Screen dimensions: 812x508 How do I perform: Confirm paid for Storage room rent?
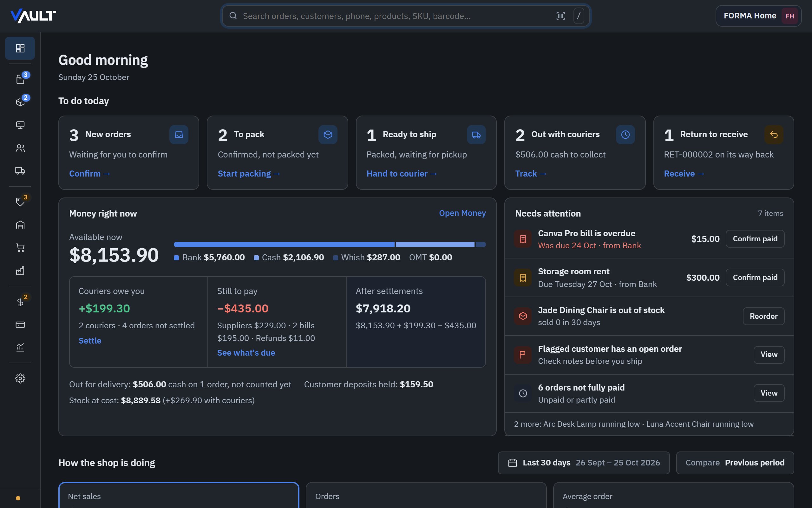pyautogui.click(x=755, y=277)
